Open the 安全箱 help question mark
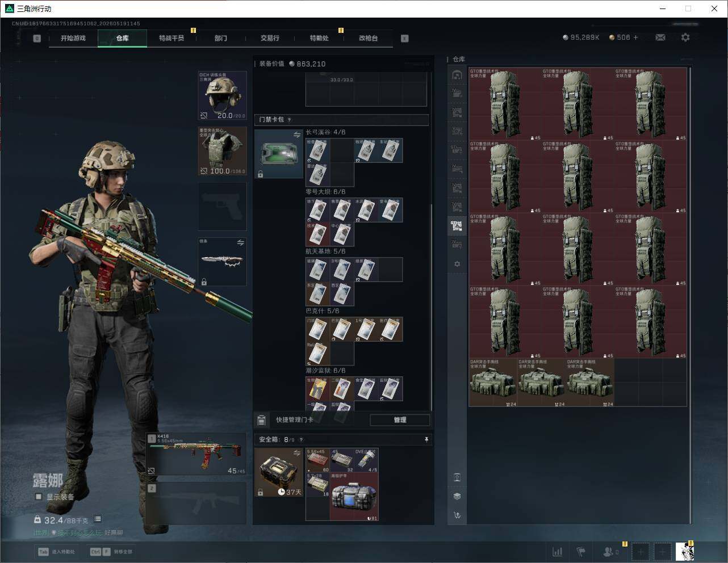 tap(301, 440)
